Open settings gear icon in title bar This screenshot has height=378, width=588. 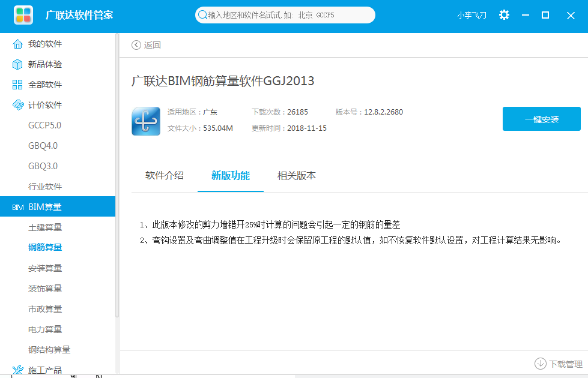(504, 15)
